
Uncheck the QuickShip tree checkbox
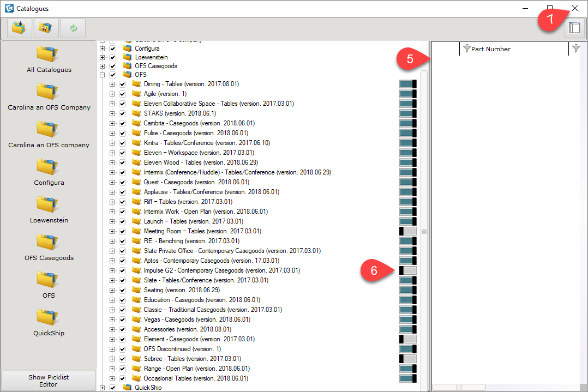[112, 388]
